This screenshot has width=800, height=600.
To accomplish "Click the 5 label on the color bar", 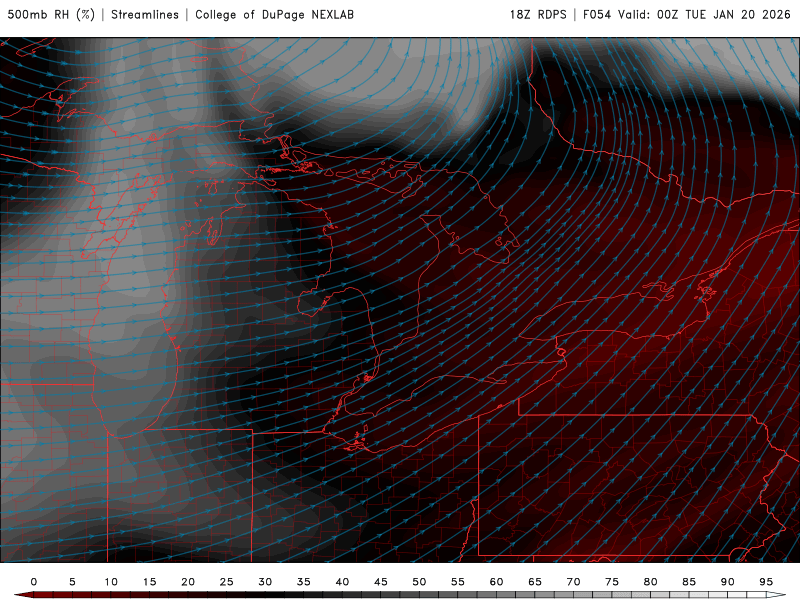I will pyautogui.click(x=72, y=582).
